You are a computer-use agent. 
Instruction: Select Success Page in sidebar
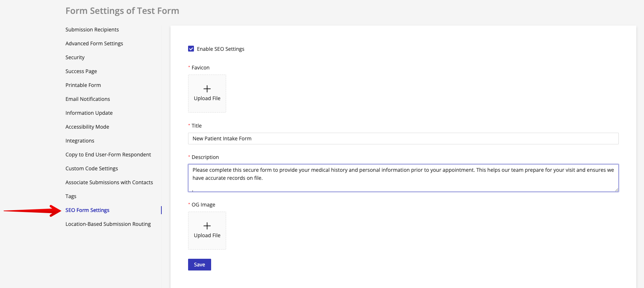[x=81, y=71]
